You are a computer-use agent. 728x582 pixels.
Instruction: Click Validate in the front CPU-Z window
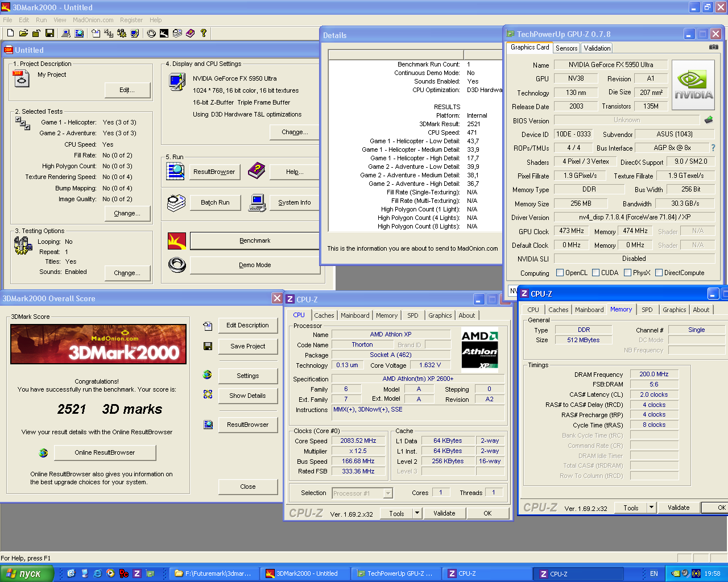point(444,513)
